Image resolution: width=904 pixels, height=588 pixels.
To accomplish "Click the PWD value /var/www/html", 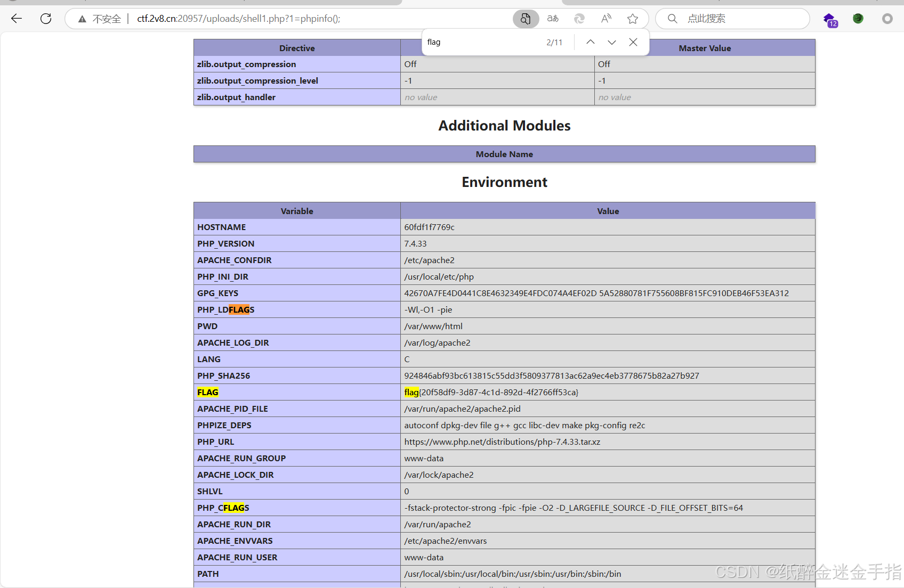I will coord(433,326).
